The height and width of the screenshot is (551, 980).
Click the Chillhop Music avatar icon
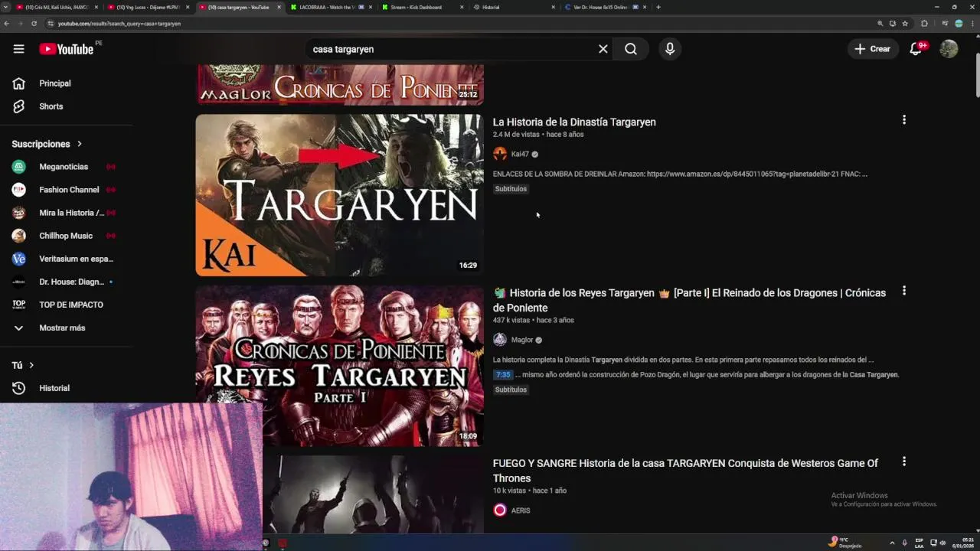click(19, 236)
